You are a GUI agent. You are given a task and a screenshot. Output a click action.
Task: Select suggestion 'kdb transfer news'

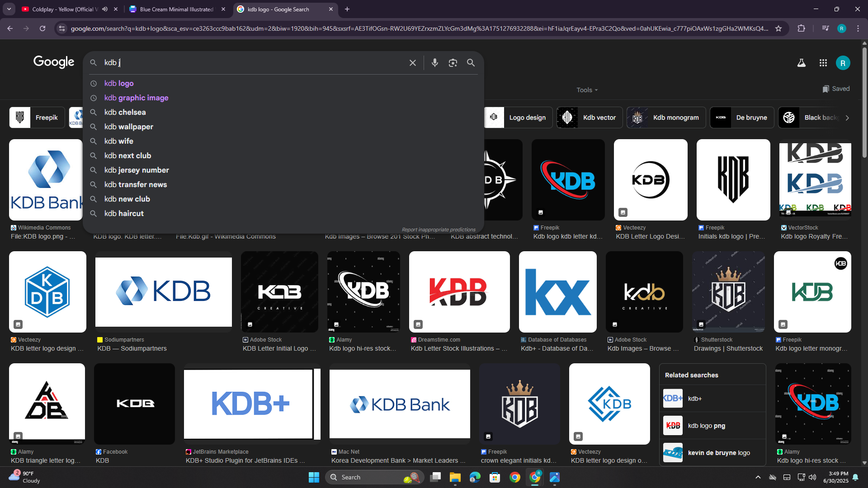click(283, 184)
